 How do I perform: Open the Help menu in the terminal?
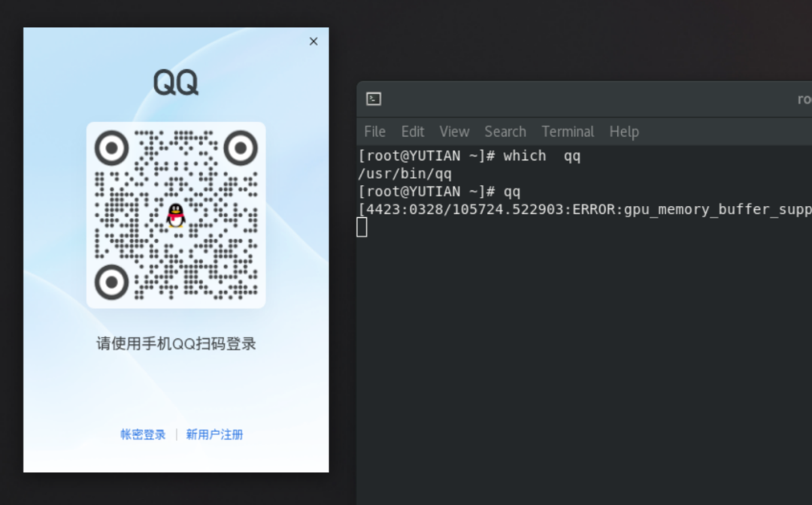click(x=624, y=132)
